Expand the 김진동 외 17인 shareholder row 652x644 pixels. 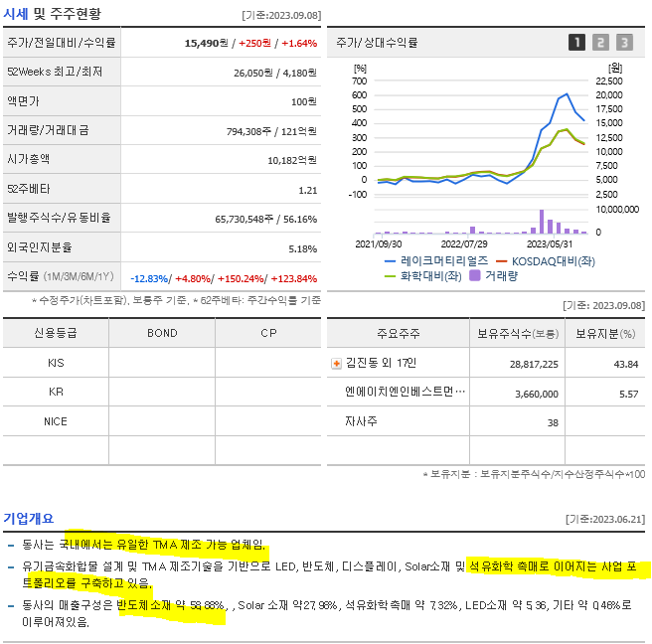click(x=336, y=364)
